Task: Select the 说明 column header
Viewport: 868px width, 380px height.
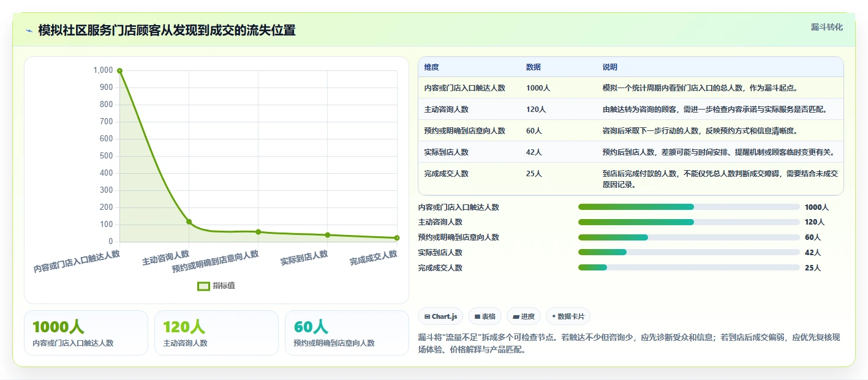Action: [610, 67]
